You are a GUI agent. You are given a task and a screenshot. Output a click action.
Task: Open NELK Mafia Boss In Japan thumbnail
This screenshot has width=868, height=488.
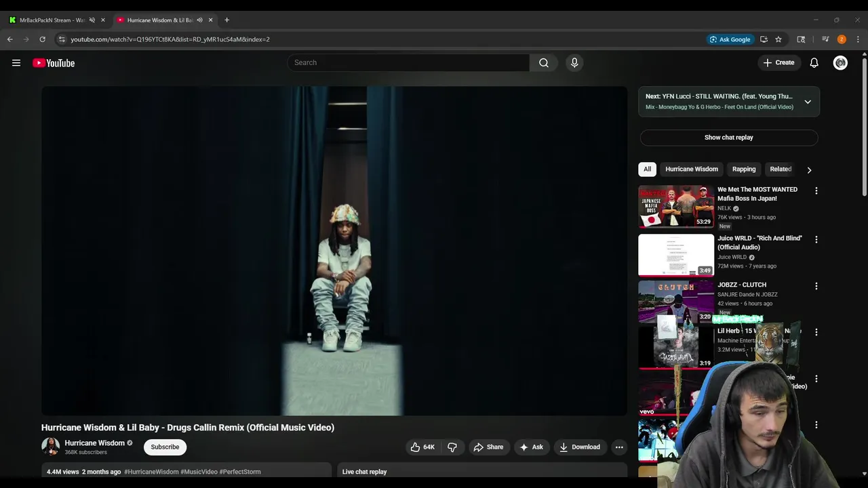(x=676, y=207)
